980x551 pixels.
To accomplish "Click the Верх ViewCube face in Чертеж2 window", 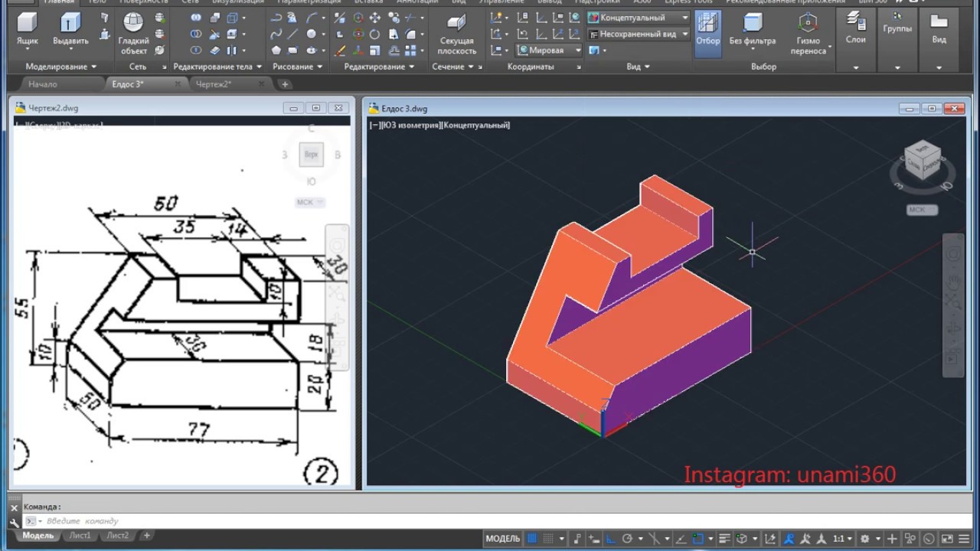I will pos(311,155).
